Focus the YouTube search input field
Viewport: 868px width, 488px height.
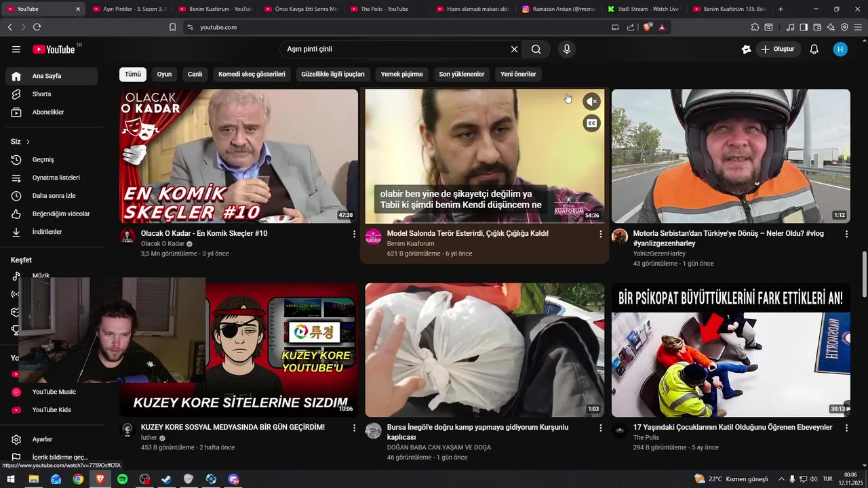(397, 49)
